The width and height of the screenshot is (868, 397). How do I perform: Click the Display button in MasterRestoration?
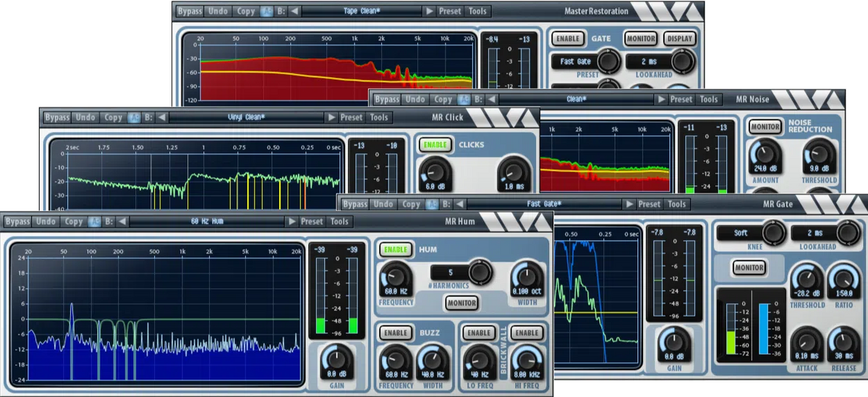(679, 38)
